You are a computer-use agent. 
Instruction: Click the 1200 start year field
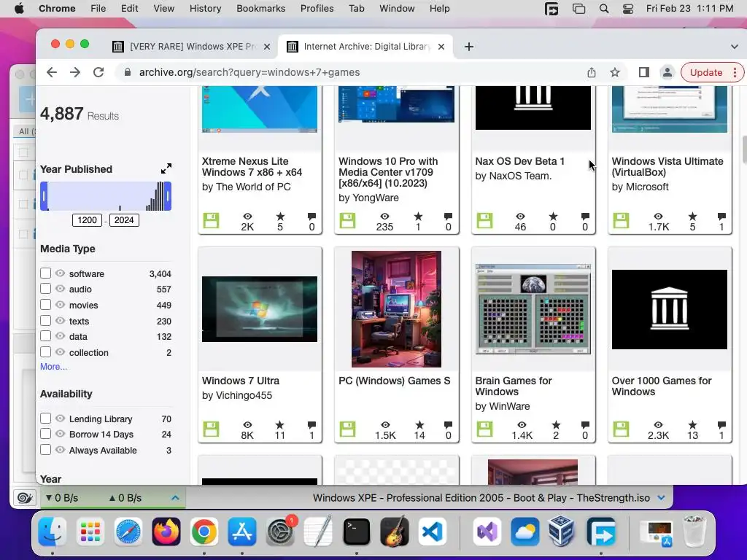88,220
